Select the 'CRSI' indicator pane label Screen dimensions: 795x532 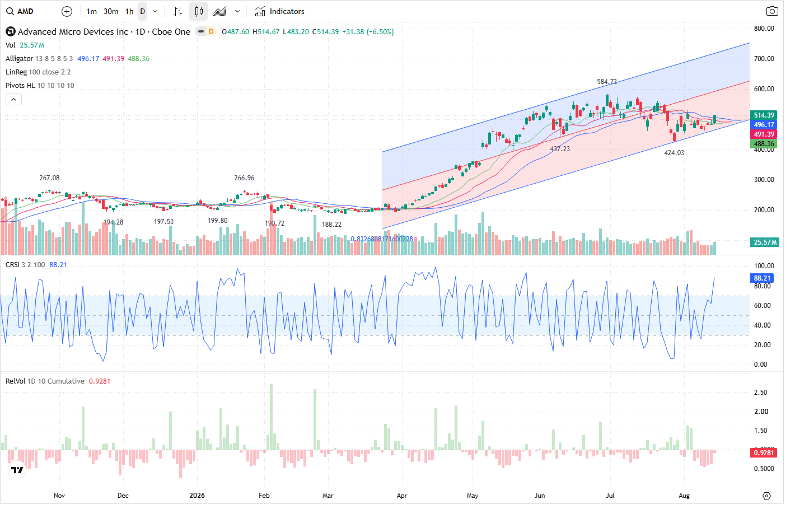(x=12, y=265)
